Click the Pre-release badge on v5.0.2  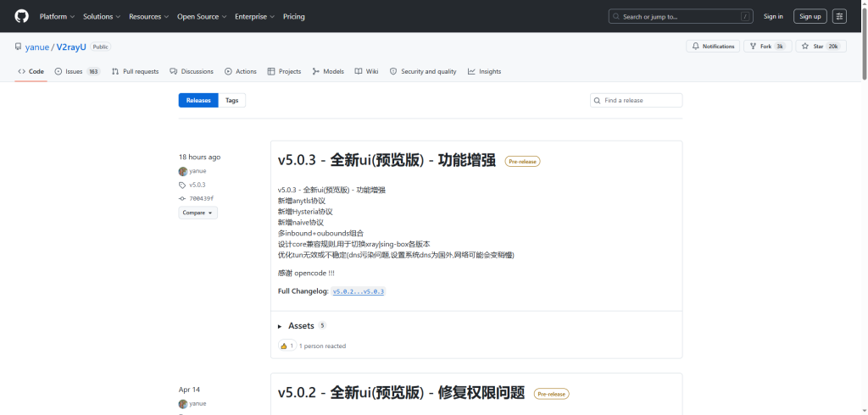coord(551,394)
